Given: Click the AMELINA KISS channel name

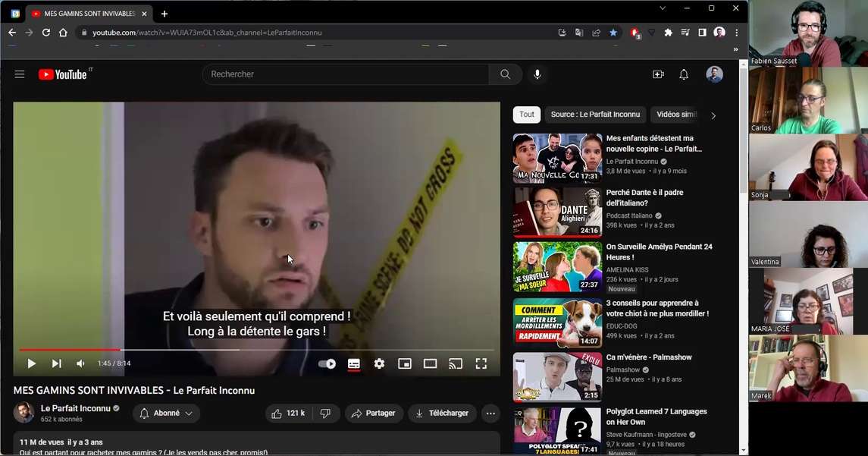Looking at the screenshot, I should click(627, 270).
